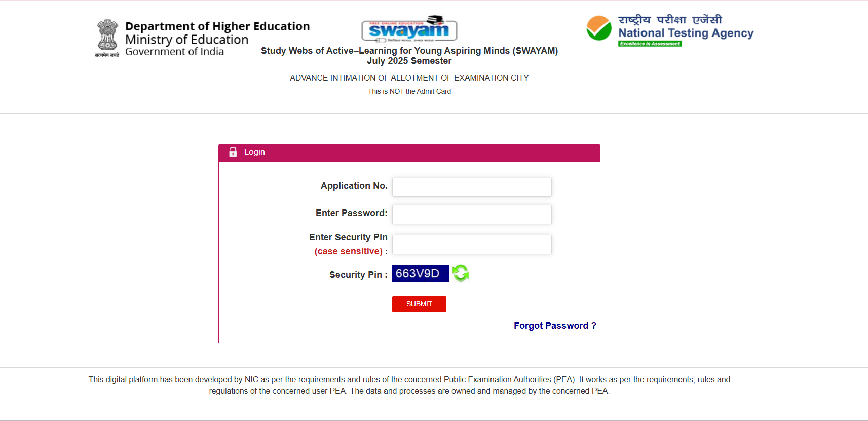This screenshot has height=421, width=868.
Task: Click the Enter Password input field
Action: [471, 214]
